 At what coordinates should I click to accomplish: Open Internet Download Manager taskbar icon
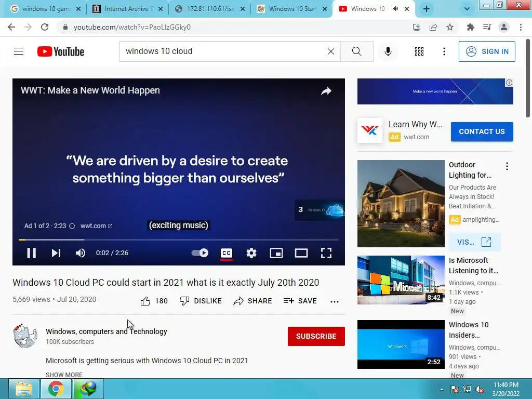(x=88, y=389)
